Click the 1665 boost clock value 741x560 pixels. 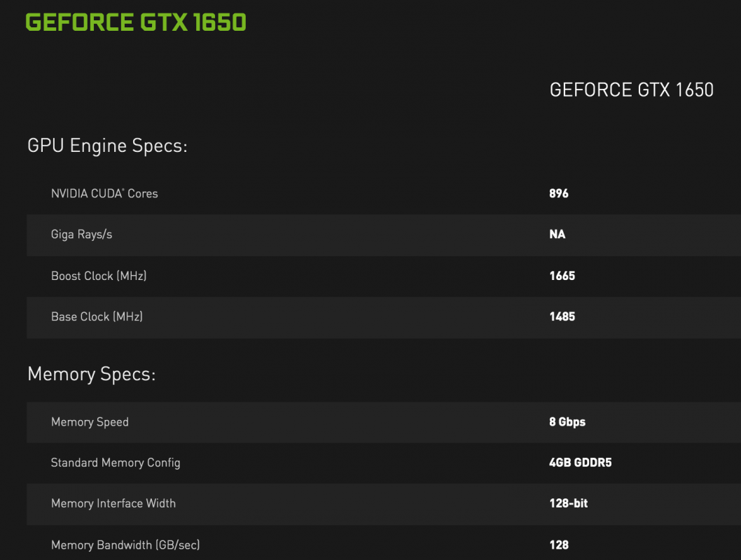pyautogui.click(x=562, y=276)
